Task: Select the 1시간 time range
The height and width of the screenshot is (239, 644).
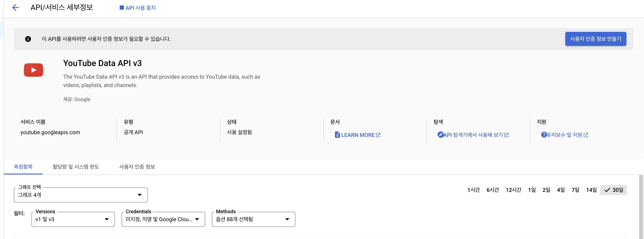Action: (x=474, y=190)
